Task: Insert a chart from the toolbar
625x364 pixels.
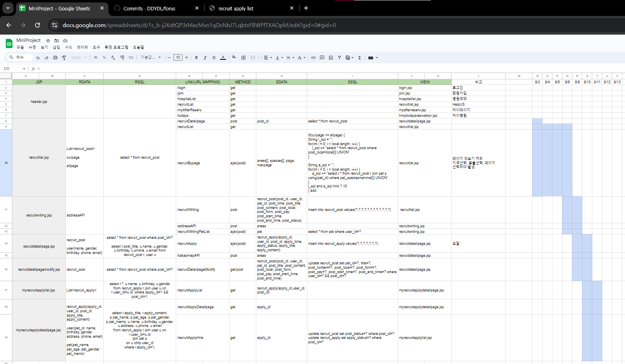Action: point(331,58)
